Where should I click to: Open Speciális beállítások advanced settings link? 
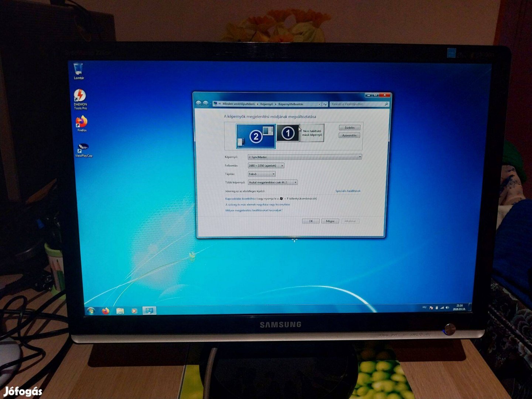click(348, 191)
